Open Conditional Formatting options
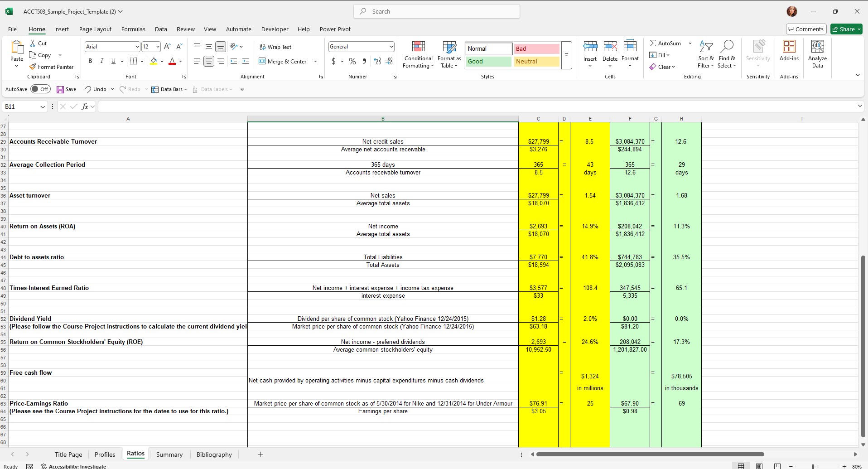This screenshot has height=469, width=868. (418, 54)
